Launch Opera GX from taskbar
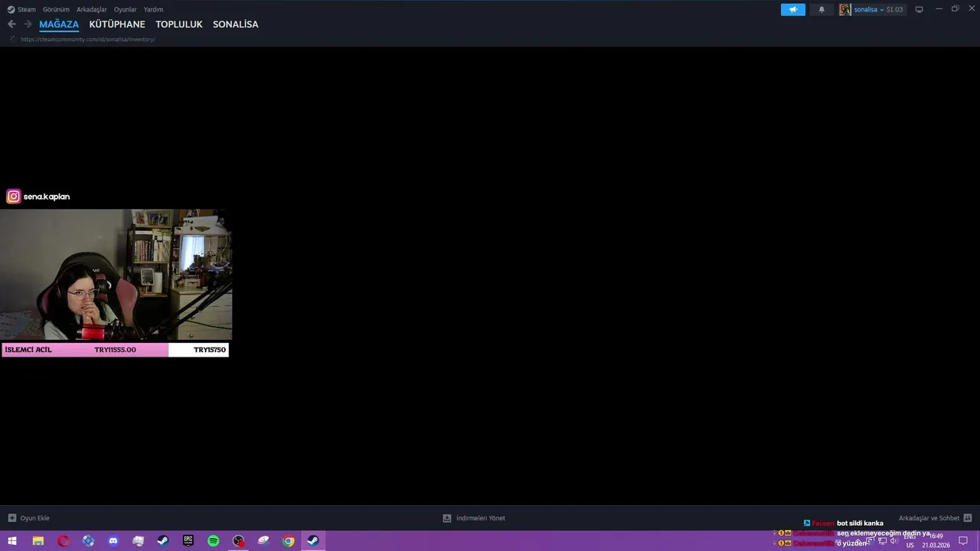 click(63, 541)
